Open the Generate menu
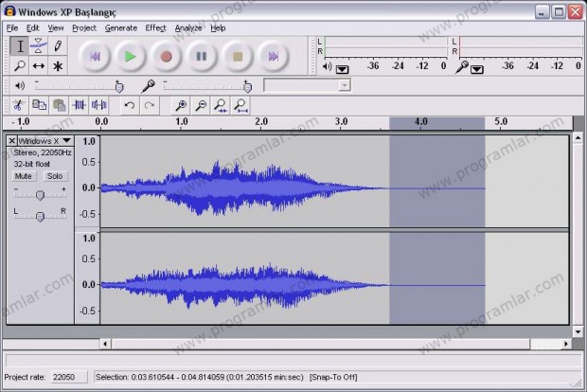587x392 pixels. tap(121, 28)
